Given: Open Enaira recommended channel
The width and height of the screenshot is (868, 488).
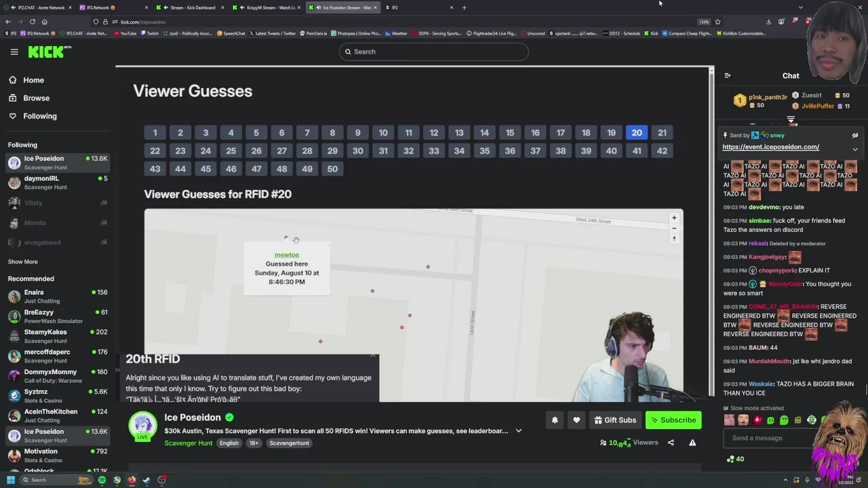Looking at the screenshot, I should coord(58,296).
